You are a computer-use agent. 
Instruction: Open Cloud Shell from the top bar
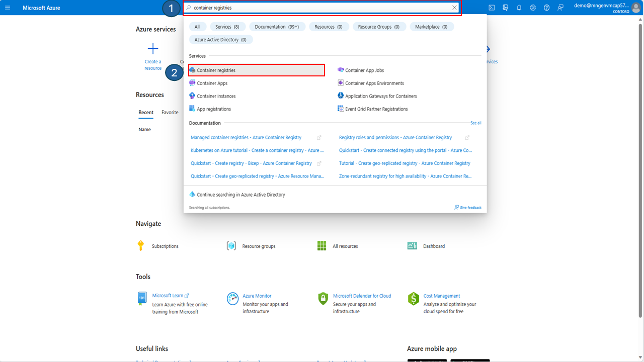tap(492, 8)
